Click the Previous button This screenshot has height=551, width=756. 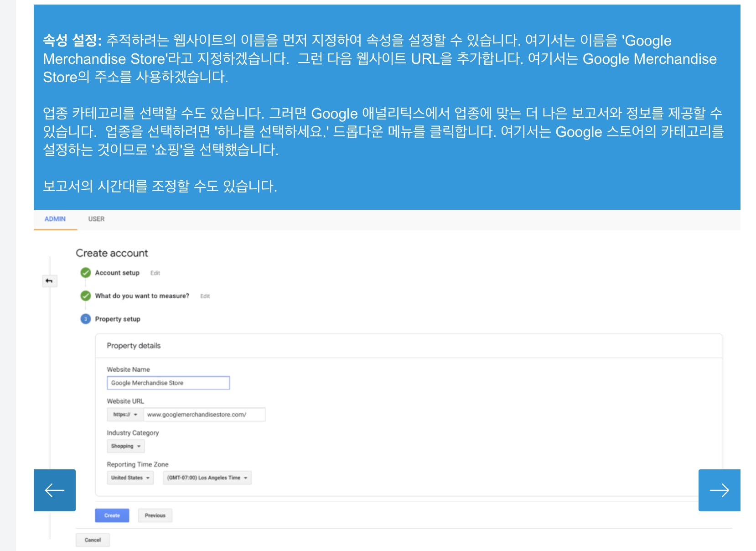click(155, 515)
